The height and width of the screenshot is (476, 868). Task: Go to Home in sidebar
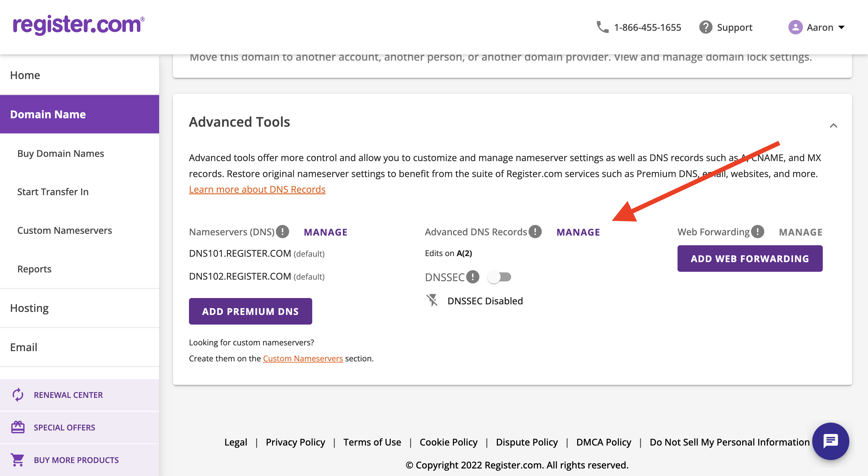click(80, 75)
